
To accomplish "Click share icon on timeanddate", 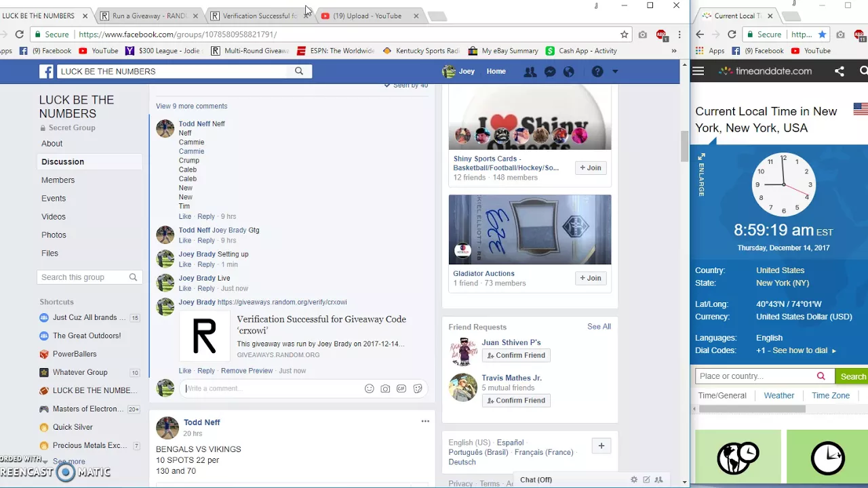I will tap(839, 70).
